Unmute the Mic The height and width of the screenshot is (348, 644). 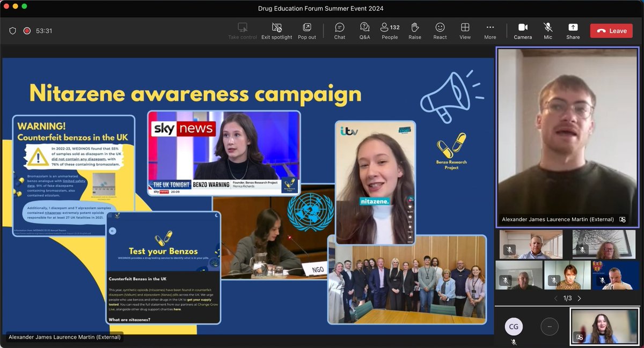548,31
